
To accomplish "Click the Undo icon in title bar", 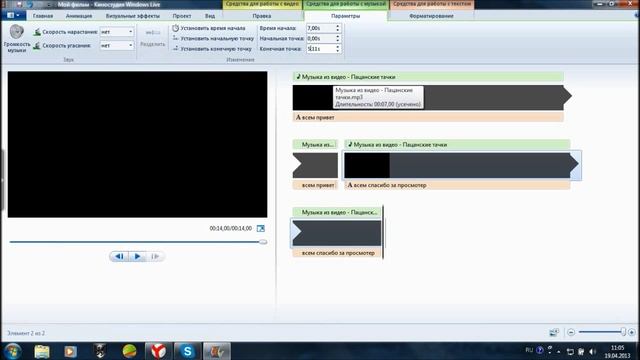I will (x=30, y=4).
